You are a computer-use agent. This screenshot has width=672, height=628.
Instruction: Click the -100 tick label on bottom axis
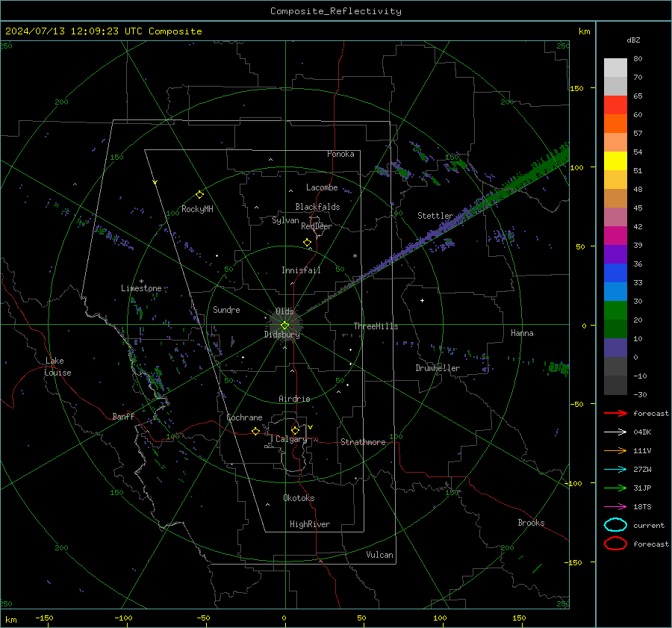pyautogui.click(x=123, y=618)
